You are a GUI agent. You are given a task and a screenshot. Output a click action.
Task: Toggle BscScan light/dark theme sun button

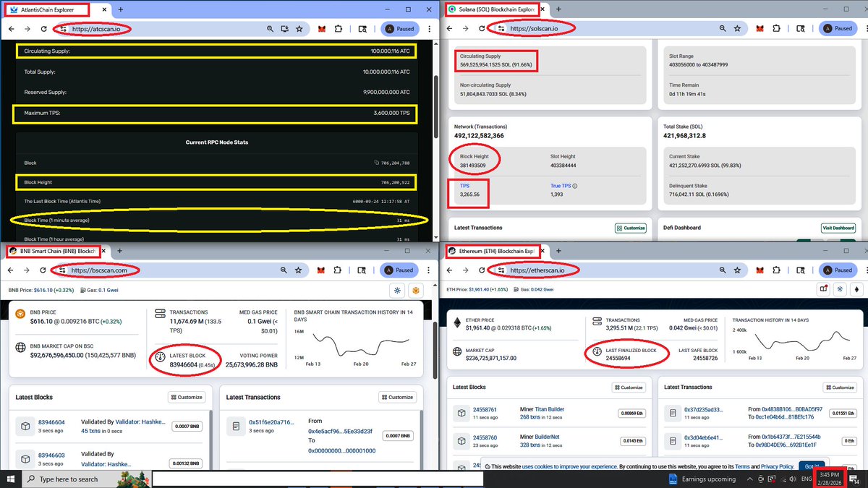(x=397, y=290)
